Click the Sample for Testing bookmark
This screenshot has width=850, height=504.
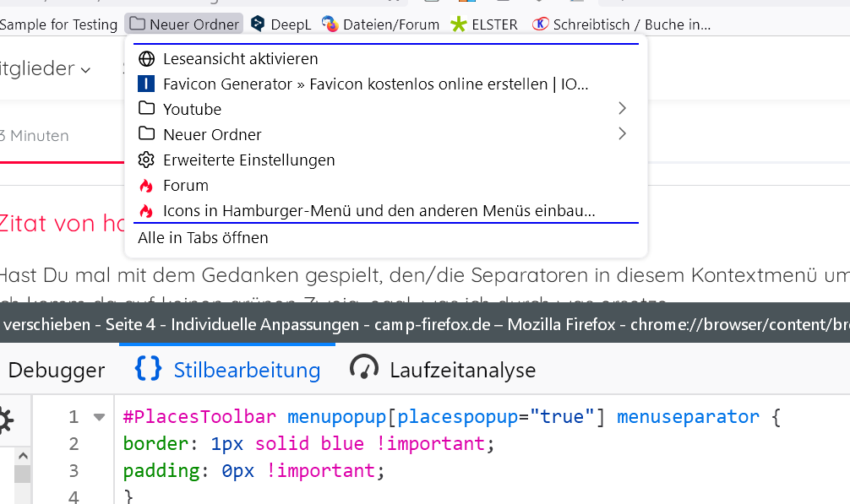coord(57,24)
